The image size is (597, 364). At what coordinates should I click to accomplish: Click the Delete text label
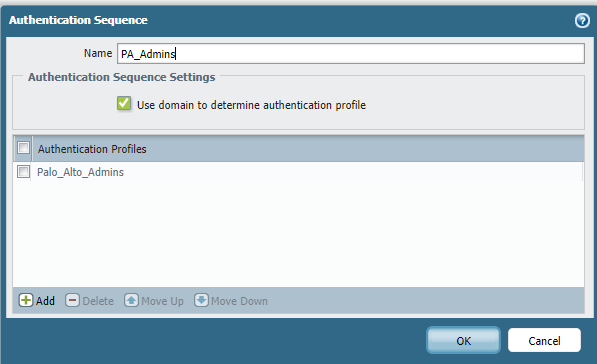(98, 301)
